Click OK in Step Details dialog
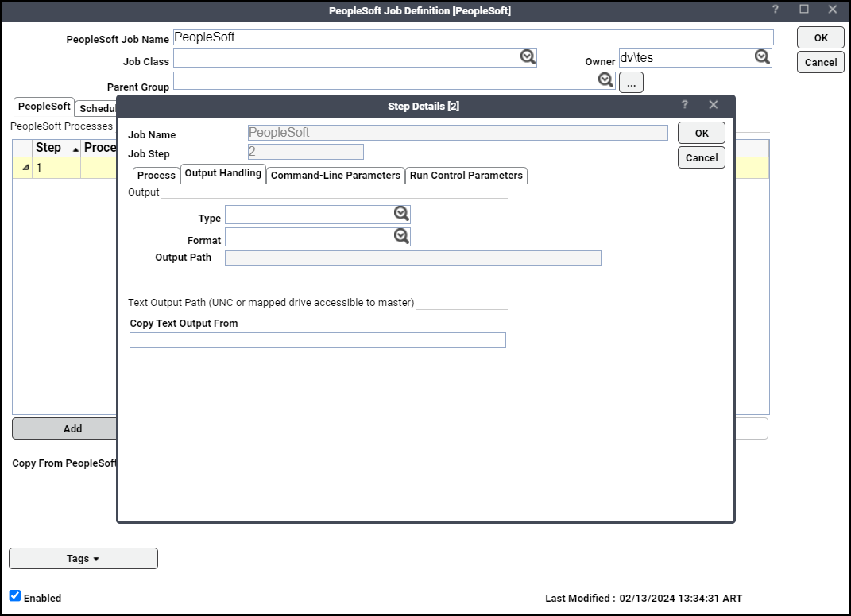 click(x=701, y=133)
